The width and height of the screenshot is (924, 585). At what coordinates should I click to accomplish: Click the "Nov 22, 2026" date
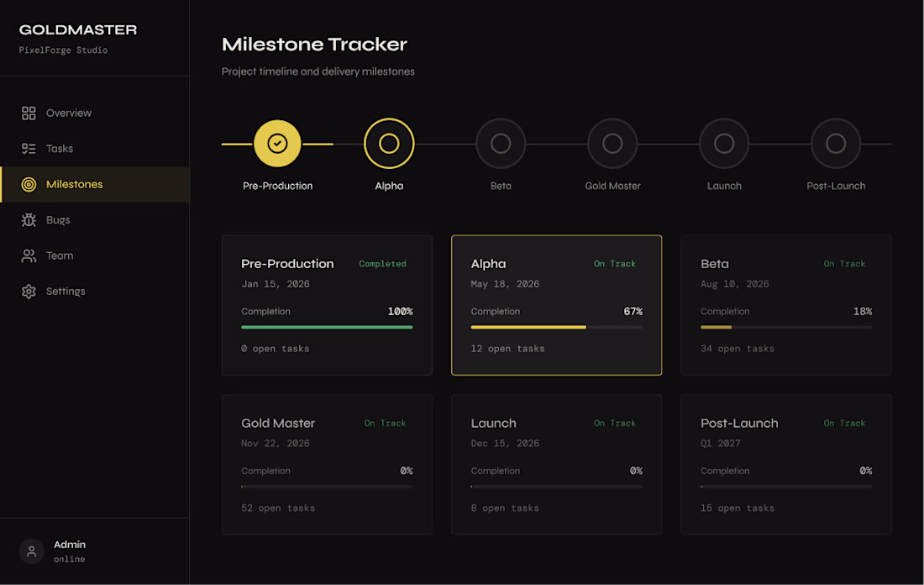276,444
